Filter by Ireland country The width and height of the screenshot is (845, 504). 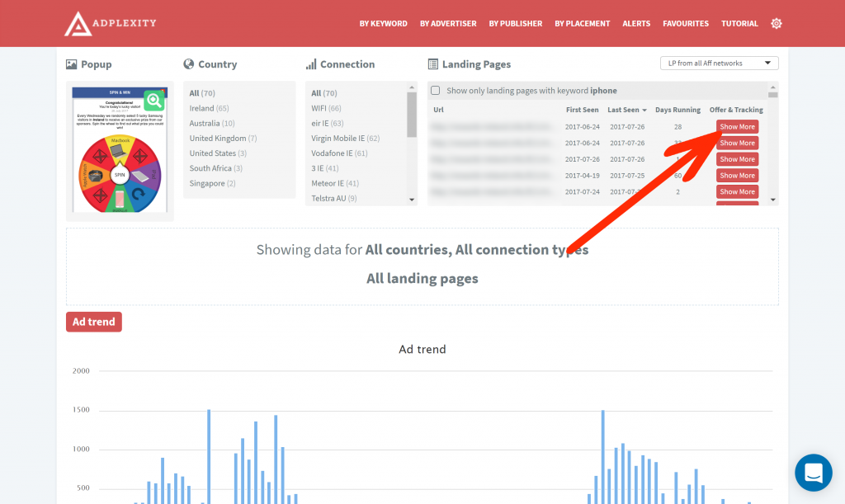tap(209, 108)
